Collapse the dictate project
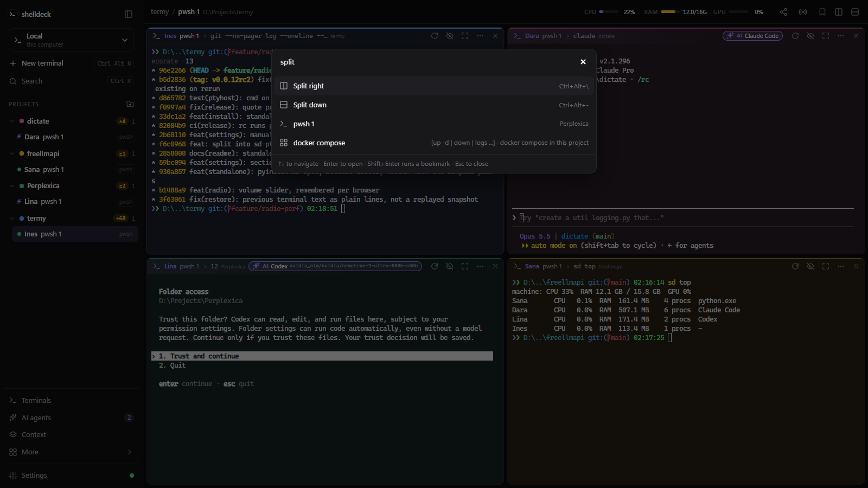 12,121
